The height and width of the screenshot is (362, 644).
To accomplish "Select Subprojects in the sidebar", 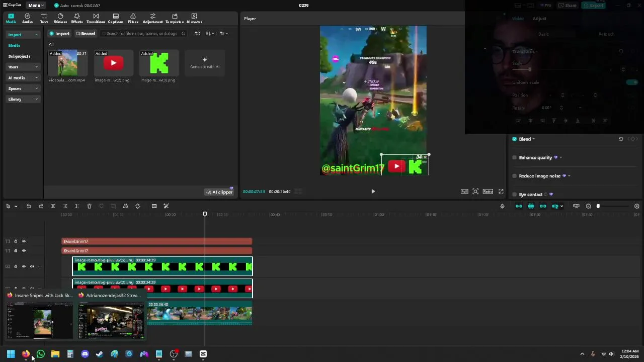I will [x=19, y=56].
